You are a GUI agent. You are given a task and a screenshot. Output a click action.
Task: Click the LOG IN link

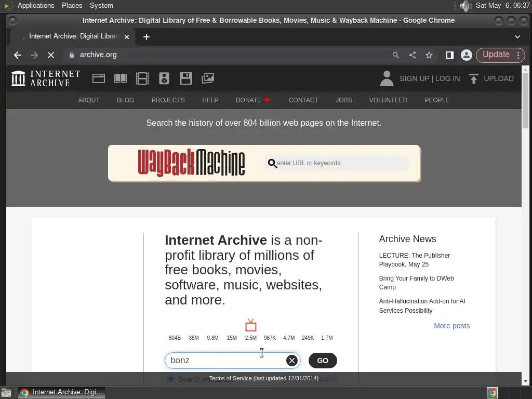point(447,79)
